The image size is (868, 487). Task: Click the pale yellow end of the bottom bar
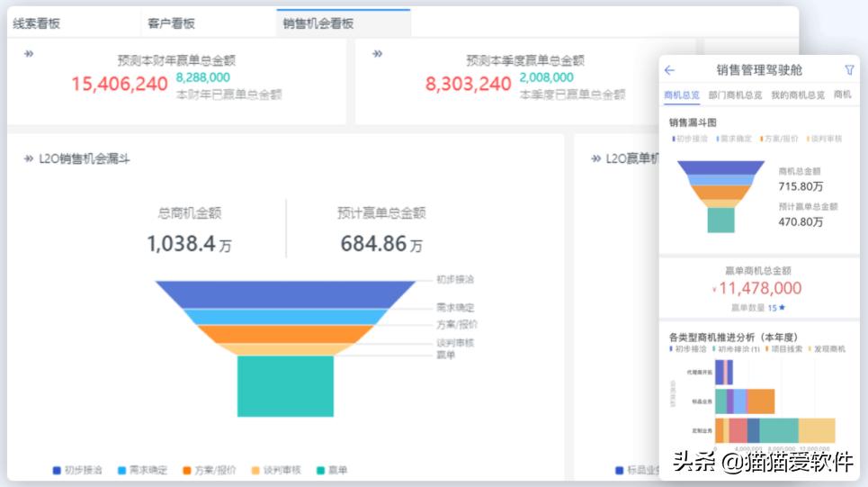(x=817, y=430)
